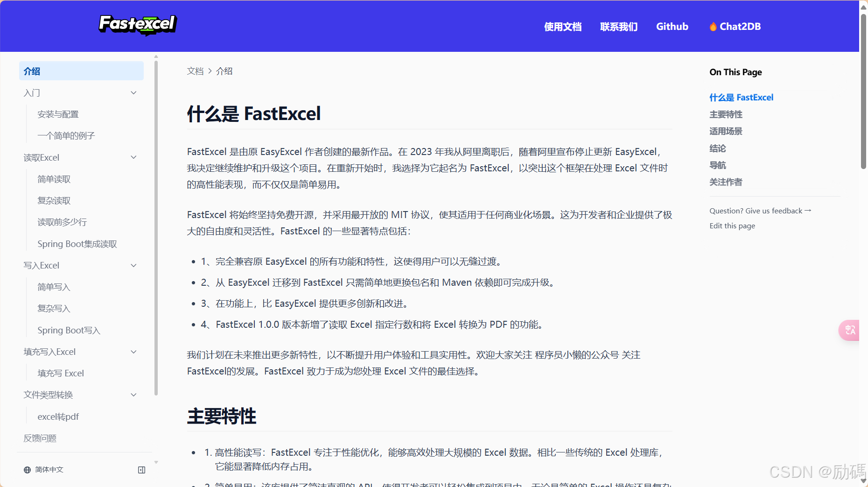Click 读取Excel section label
The height and width of the screenshot is (487, 868).
42,158
